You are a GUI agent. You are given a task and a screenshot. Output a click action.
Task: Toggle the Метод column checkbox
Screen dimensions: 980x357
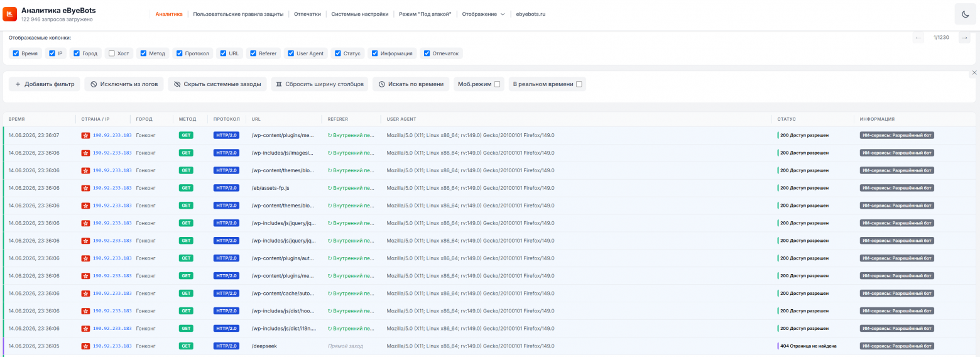pos(143,53)
